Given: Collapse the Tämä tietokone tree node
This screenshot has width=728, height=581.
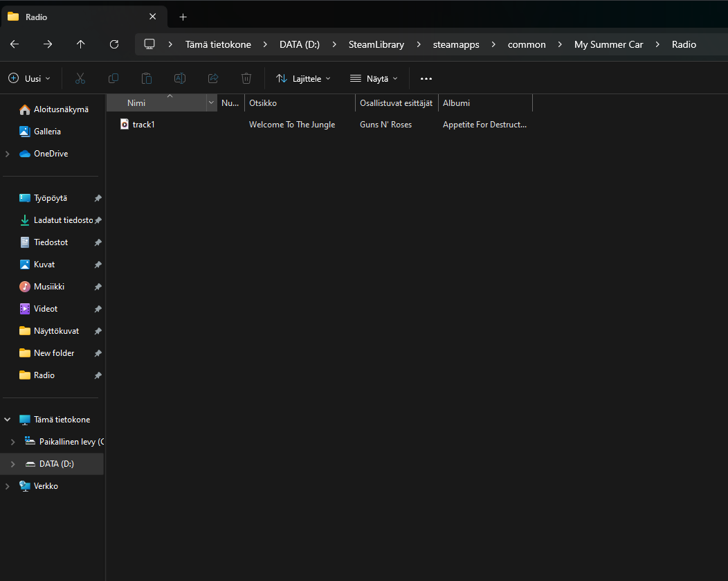Looking at the screenshot, I should (8, 420).
